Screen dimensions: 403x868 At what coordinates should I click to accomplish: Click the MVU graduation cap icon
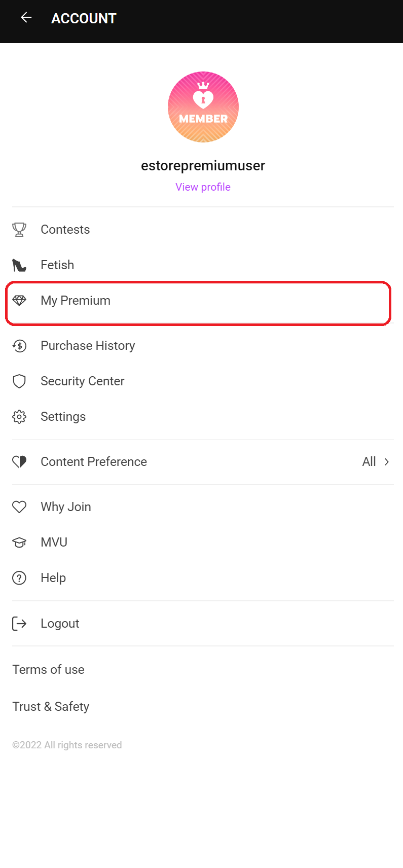(19, 542)
